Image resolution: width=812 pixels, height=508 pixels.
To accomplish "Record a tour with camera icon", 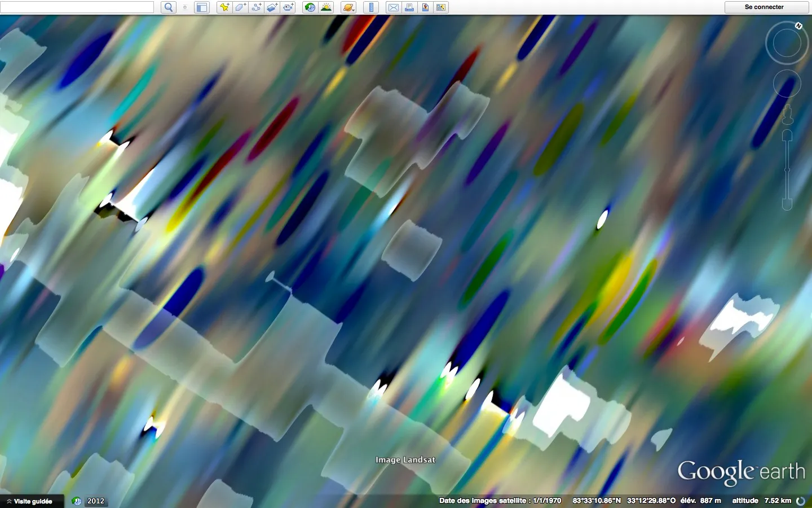I will pyautogui.click(x=288, y=7).
